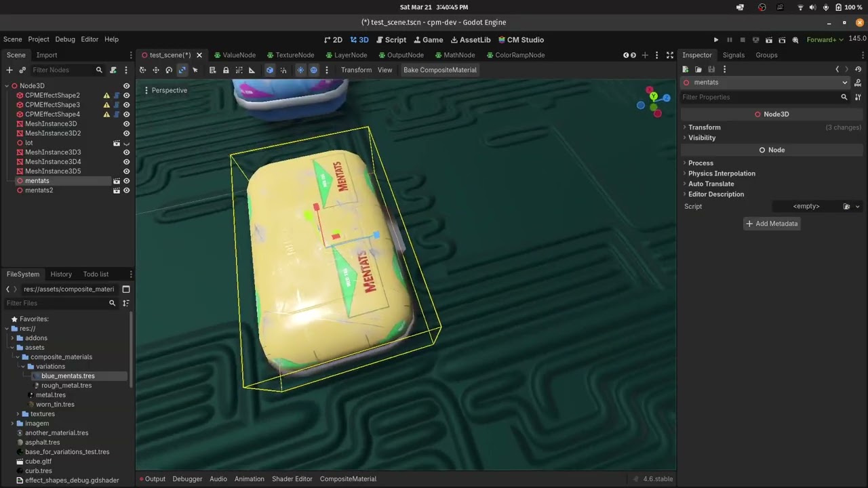This screenshot has height=488, width=868.
Task: Open documentation for the mentats node
Action: tap(859, 83)
